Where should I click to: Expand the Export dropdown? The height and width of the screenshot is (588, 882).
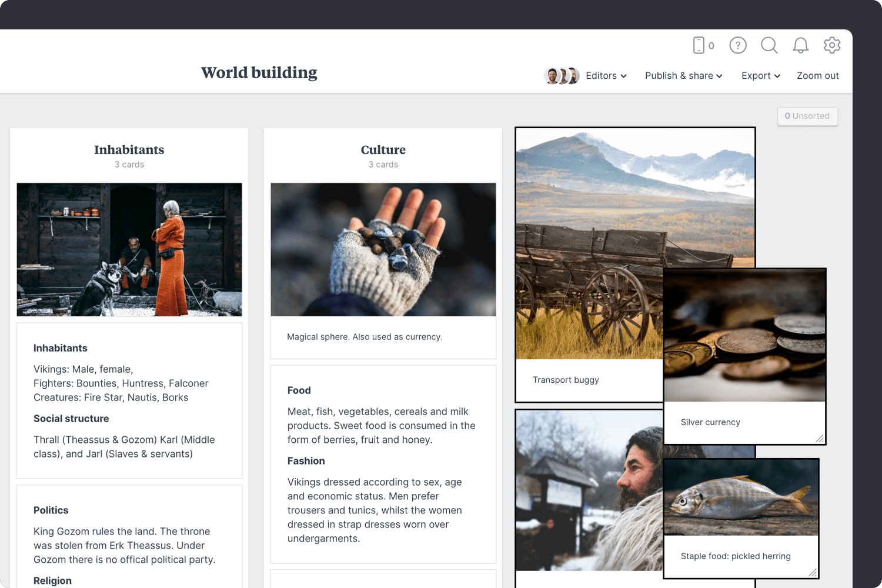760,75
